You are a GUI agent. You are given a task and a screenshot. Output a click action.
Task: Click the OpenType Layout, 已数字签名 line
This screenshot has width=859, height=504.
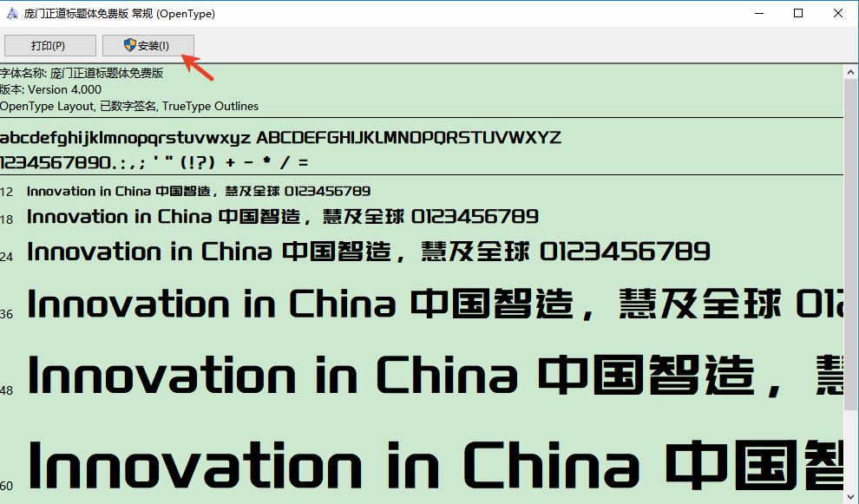129,106
